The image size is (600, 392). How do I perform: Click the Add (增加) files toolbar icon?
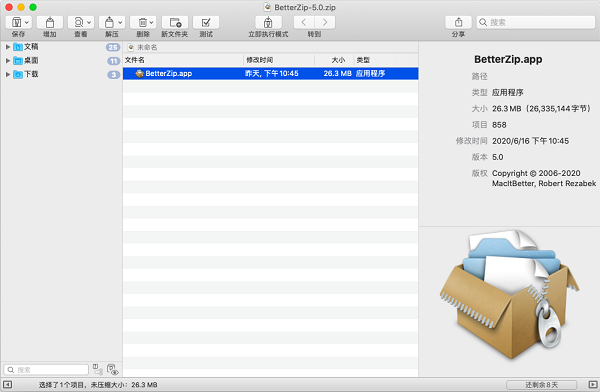(x=50, y=23)
